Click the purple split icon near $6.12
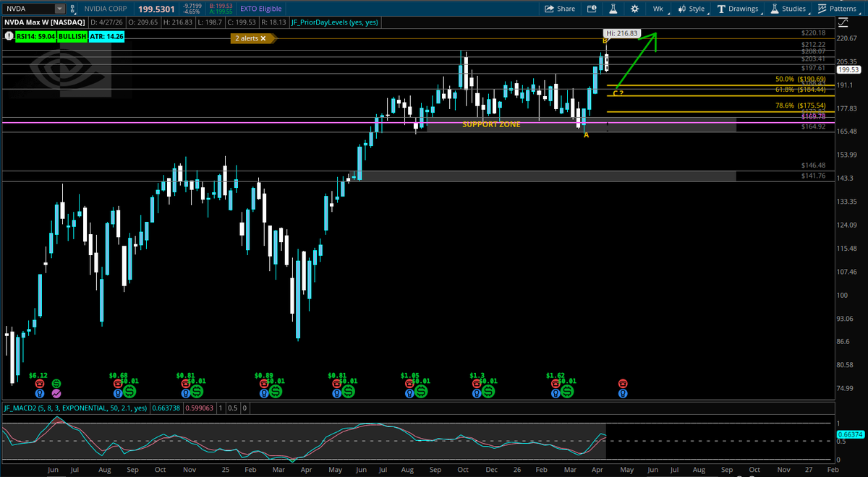This screenshot has width=868, height=477. 56,393
